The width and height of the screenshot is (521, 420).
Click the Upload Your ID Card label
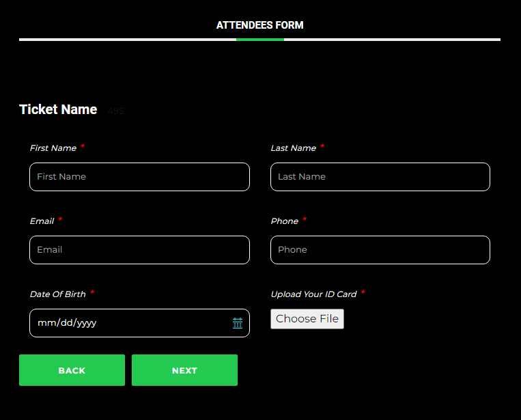pos(313,294)
